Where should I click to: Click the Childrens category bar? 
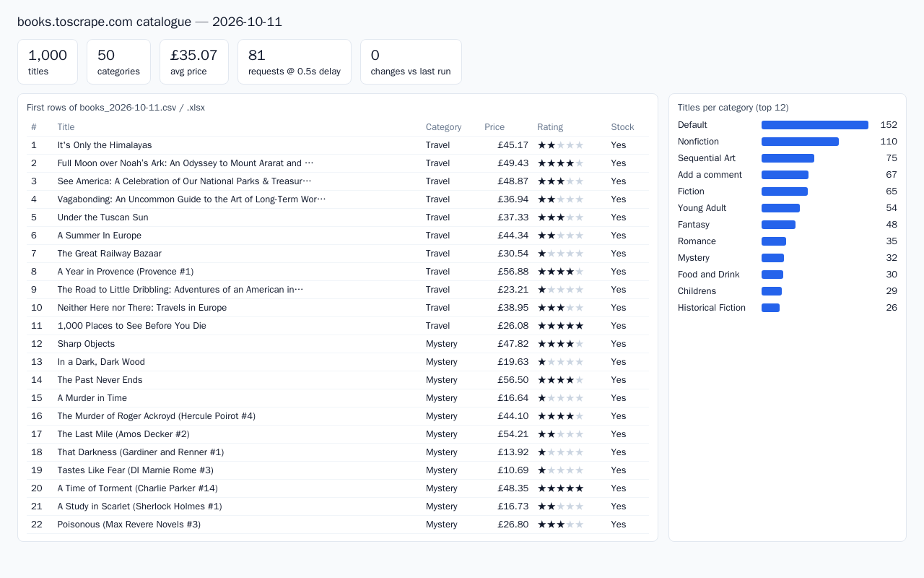click(x=772, y=291)
